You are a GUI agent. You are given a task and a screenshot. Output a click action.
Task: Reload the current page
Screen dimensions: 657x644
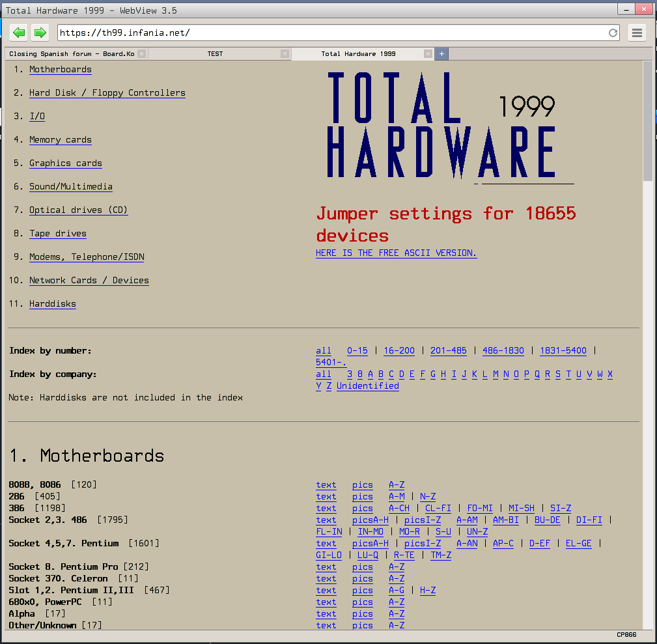(613, 32)
